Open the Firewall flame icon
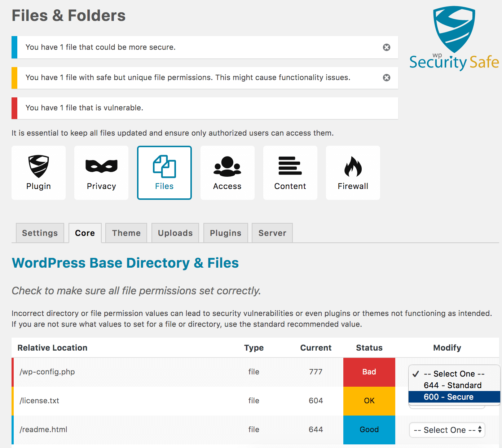 pos(352,172)
